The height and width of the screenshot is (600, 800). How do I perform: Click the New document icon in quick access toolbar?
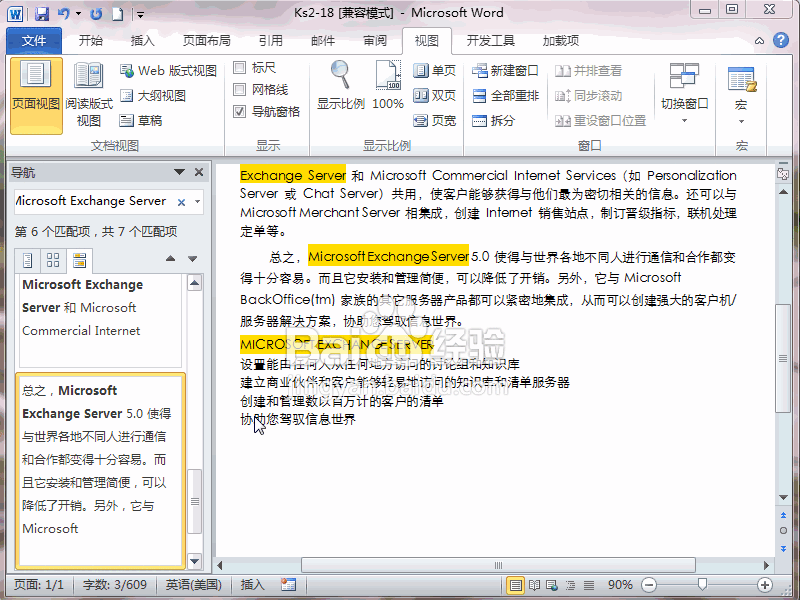click(x=117, y=14)
